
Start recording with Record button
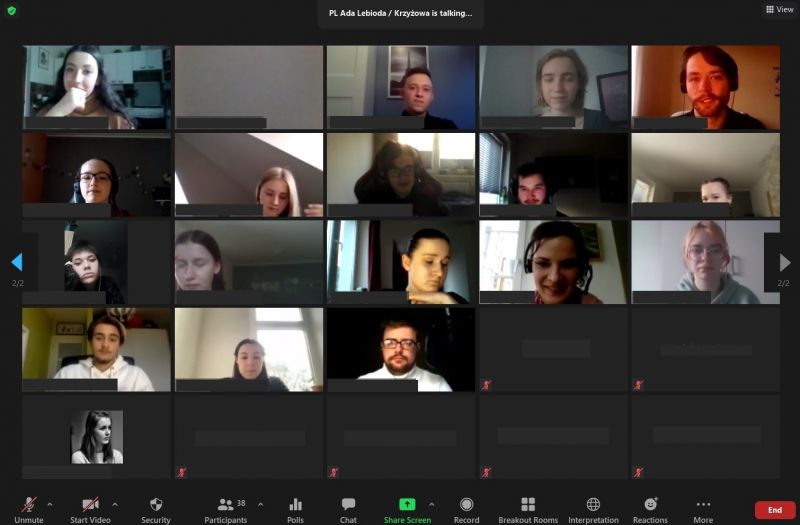click(466, 510)
